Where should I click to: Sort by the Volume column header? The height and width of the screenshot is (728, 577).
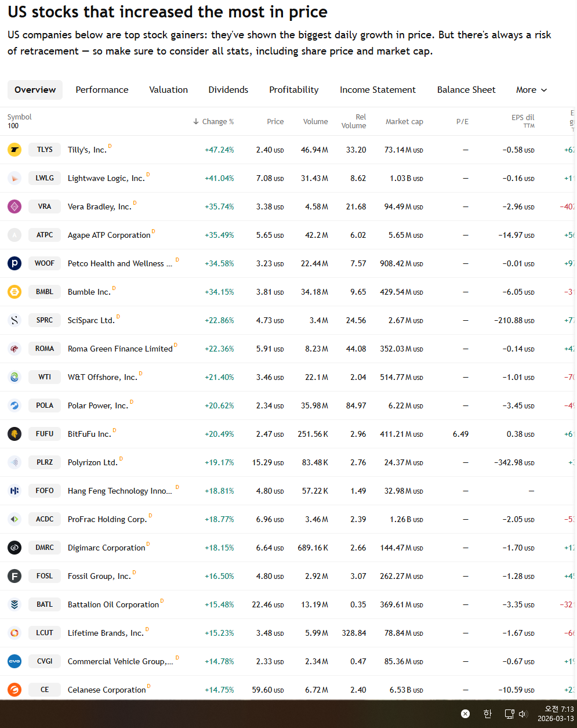coord(315,121)
